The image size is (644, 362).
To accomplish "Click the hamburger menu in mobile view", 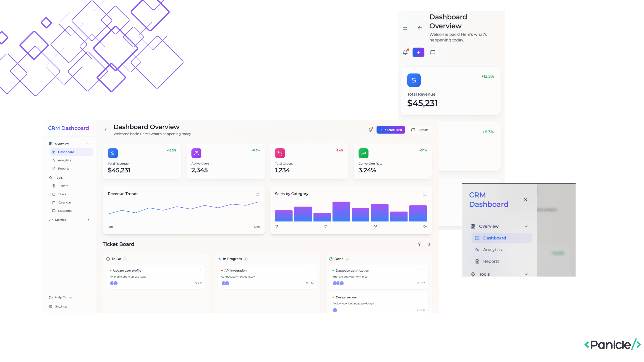I will tap(405, 28).
